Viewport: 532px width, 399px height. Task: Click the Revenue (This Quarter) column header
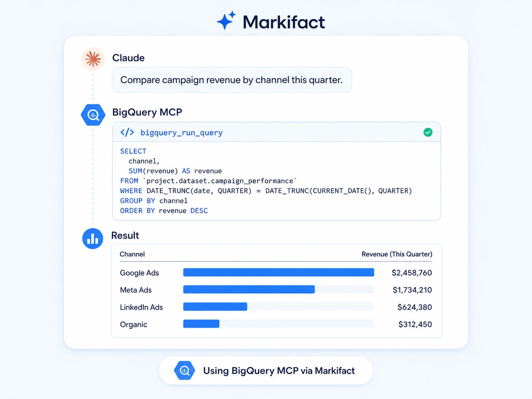[397, 254]
